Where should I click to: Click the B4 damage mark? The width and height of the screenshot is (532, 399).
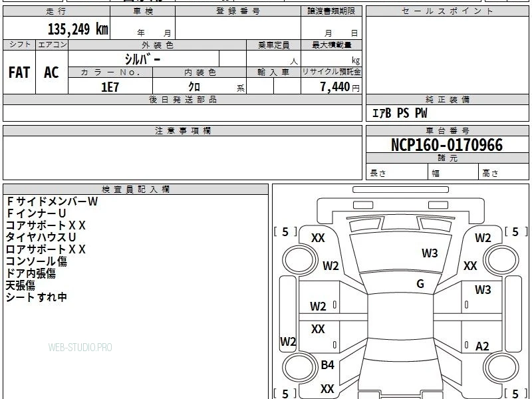[x=327, y=365]
